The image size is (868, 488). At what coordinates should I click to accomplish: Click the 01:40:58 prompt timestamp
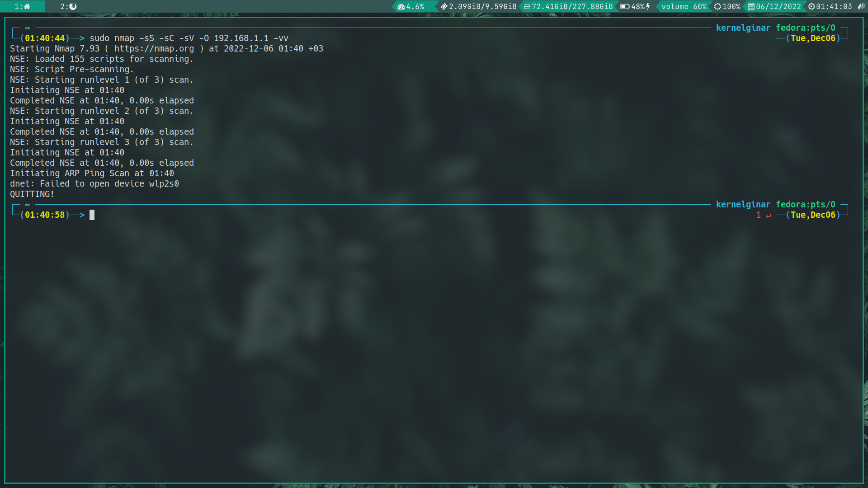[45, 215]
